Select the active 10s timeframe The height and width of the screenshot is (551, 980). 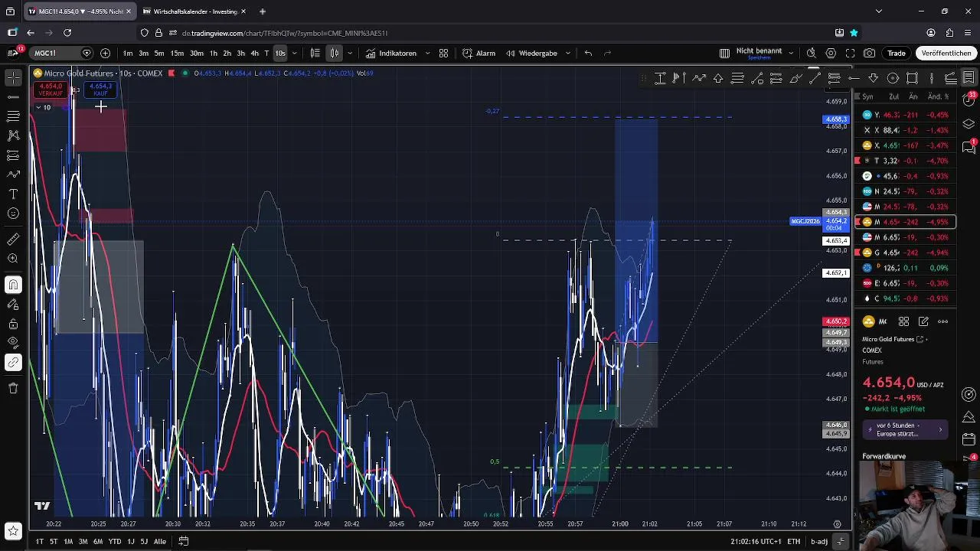[280, 53]
